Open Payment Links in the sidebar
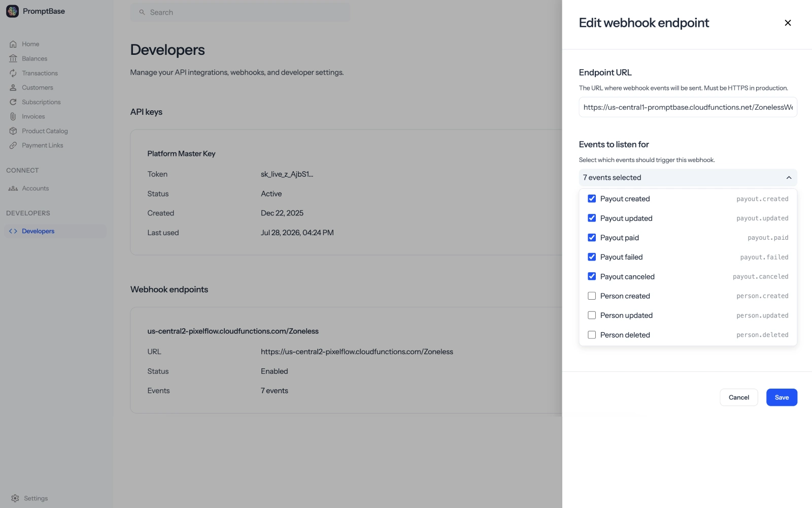 point(43,145)
